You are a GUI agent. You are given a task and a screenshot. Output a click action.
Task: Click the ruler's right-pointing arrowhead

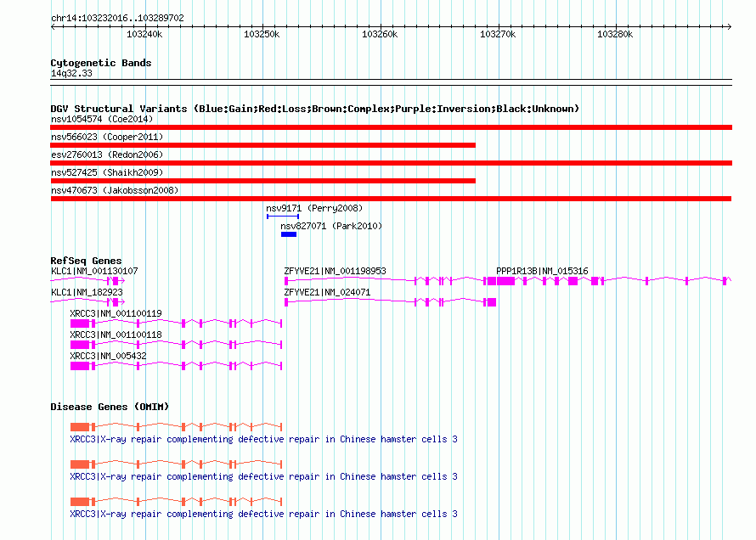click(x=730, y=26)
